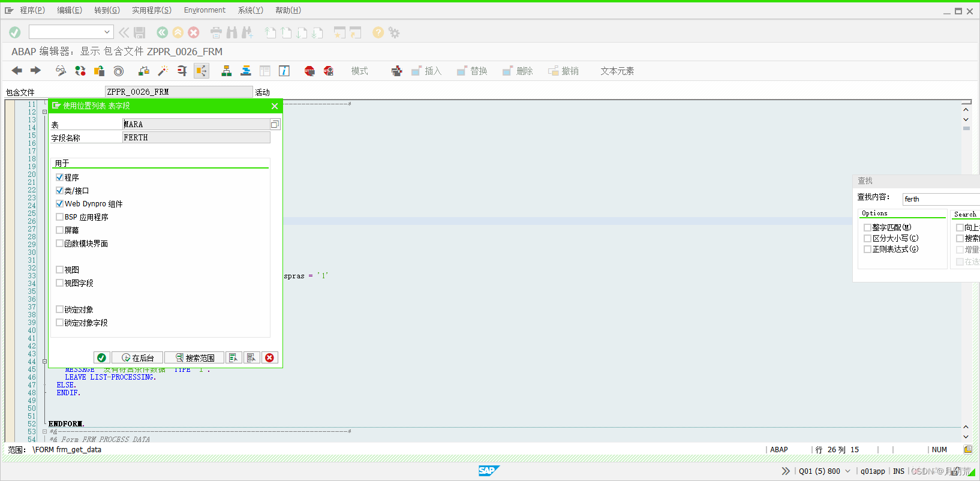Click the 撤销 toolbar button
Image resolution: width=980 pixels, height=481 pixels.
pyautogui.click(x=563, y=71)
